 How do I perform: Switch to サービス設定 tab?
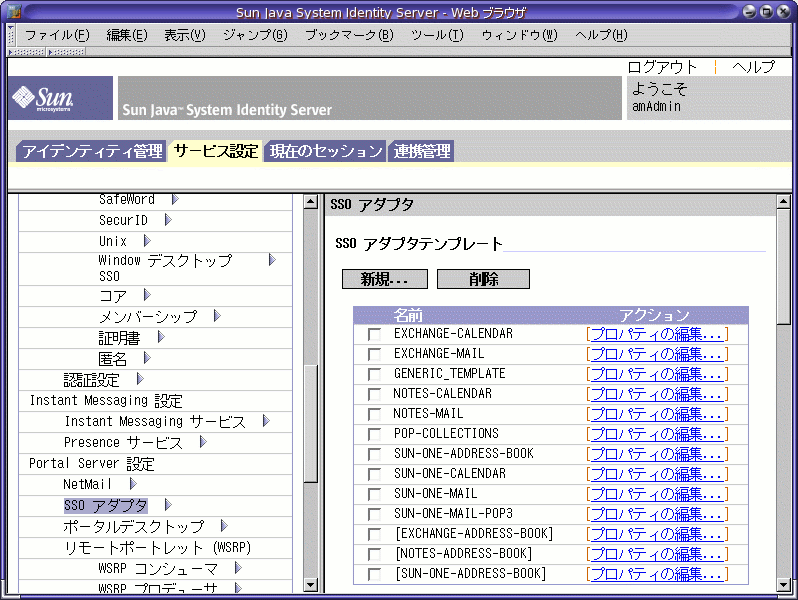coord(216,151)
